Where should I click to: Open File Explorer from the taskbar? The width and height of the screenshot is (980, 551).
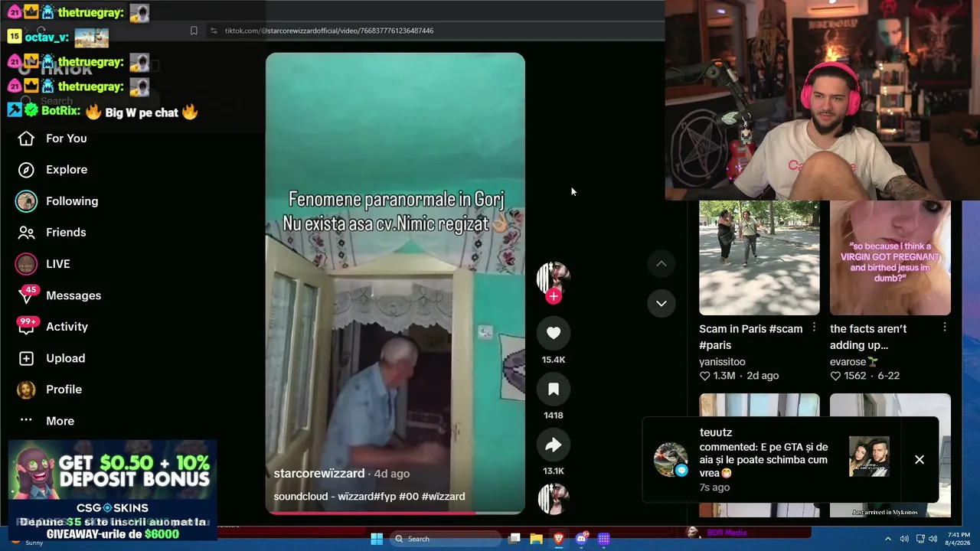[x=537, y=539]
